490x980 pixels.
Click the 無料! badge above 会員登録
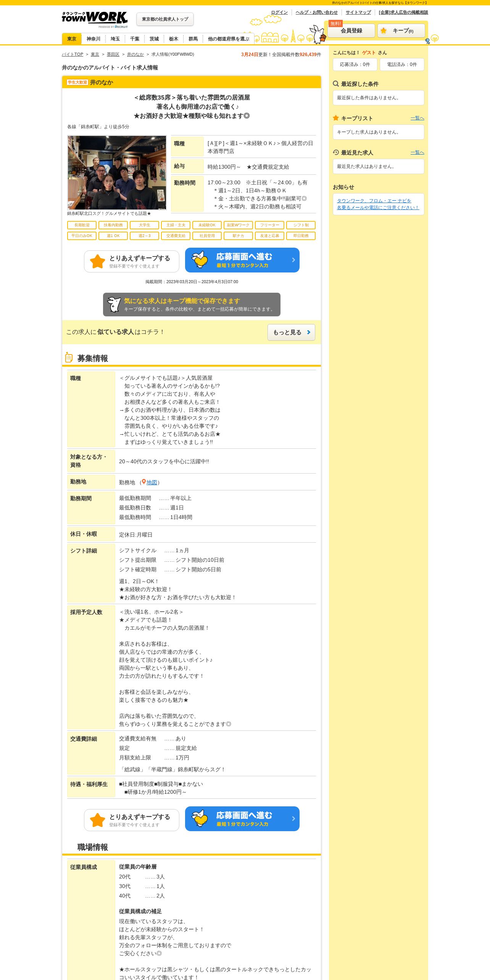point(335,24)
